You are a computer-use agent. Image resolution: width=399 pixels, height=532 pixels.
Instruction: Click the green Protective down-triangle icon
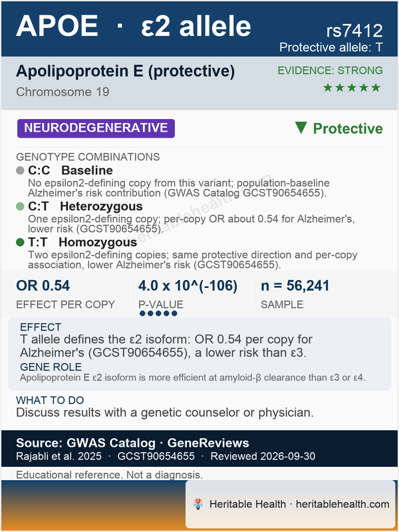[301, 128]
